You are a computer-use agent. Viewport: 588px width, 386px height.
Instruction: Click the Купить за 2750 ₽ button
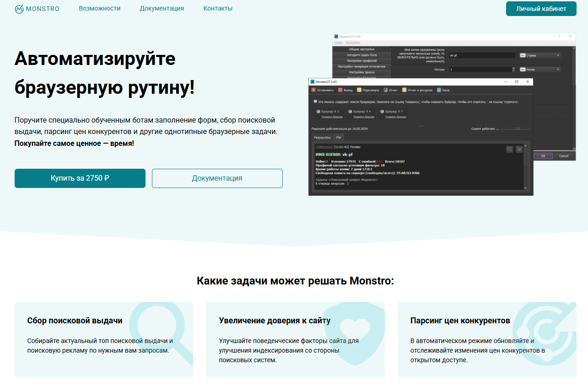80,178
